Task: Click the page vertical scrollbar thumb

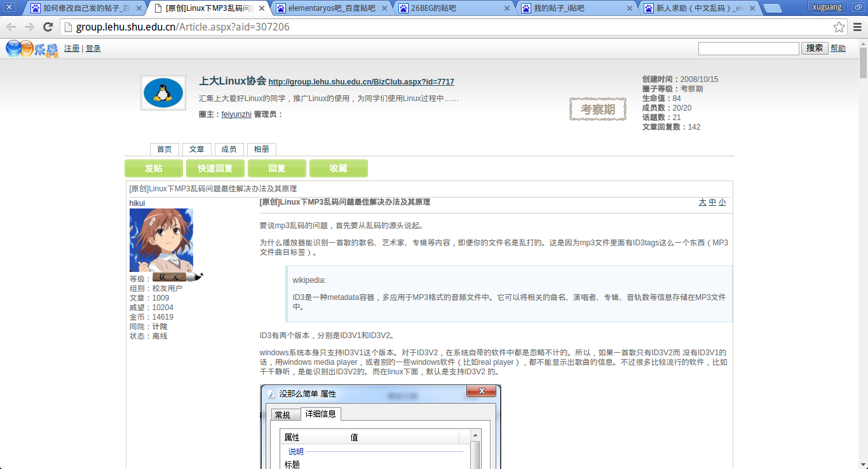Action: click(864, 62)
